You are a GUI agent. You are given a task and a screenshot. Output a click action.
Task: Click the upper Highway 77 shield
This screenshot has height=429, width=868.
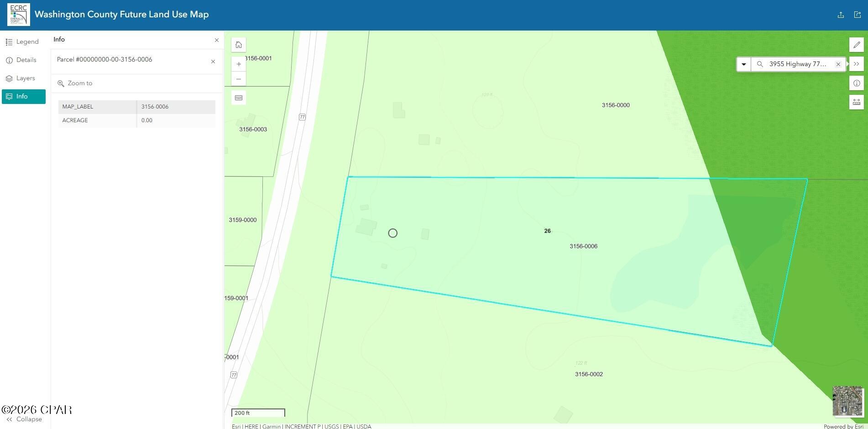302,117
